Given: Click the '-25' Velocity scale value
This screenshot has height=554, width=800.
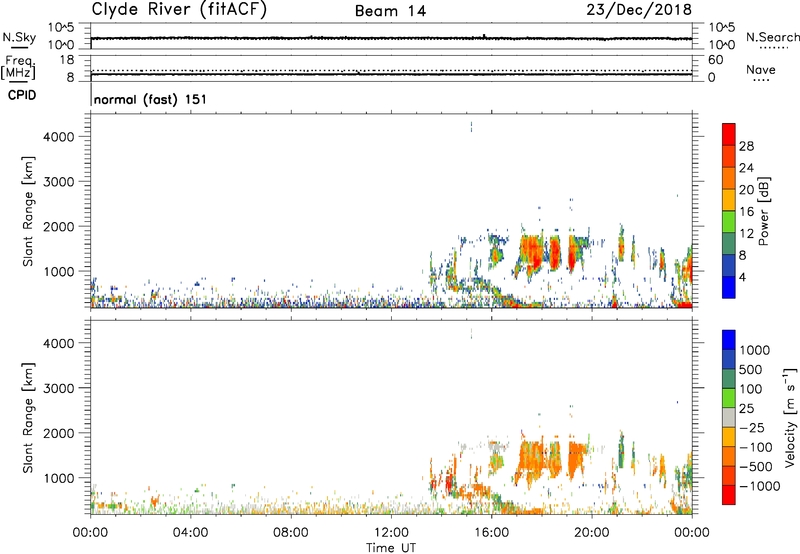Looking at the screenshot, I should [x=752, y=427].
